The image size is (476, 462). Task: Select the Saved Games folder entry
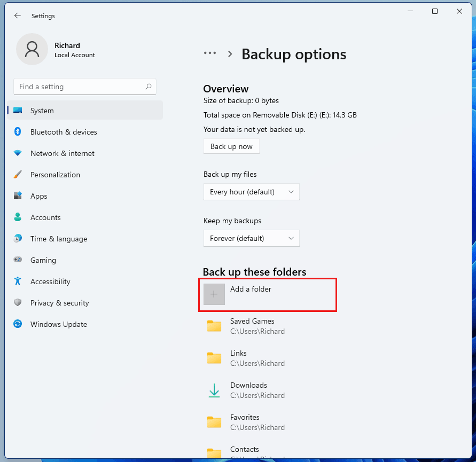click(267, 326)
